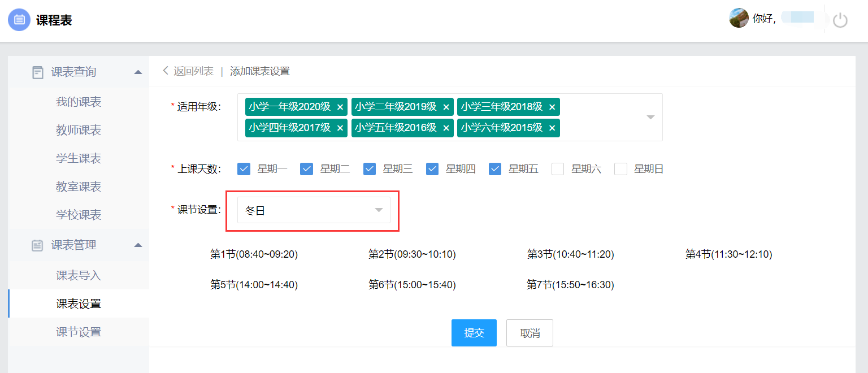Click the user avatar picture
868x373 pixels.
coord(739,18)
